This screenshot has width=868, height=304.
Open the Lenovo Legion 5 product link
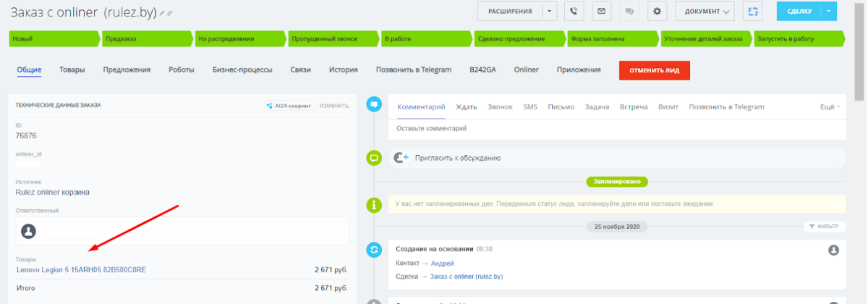click(x=81, y=270)
